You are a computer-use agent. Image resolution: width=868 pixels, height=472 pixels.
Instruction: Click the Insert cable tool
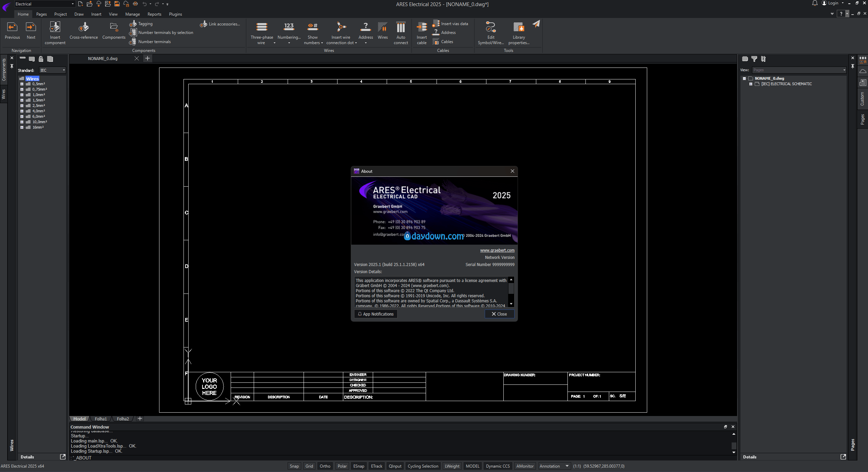coord(422,33)
